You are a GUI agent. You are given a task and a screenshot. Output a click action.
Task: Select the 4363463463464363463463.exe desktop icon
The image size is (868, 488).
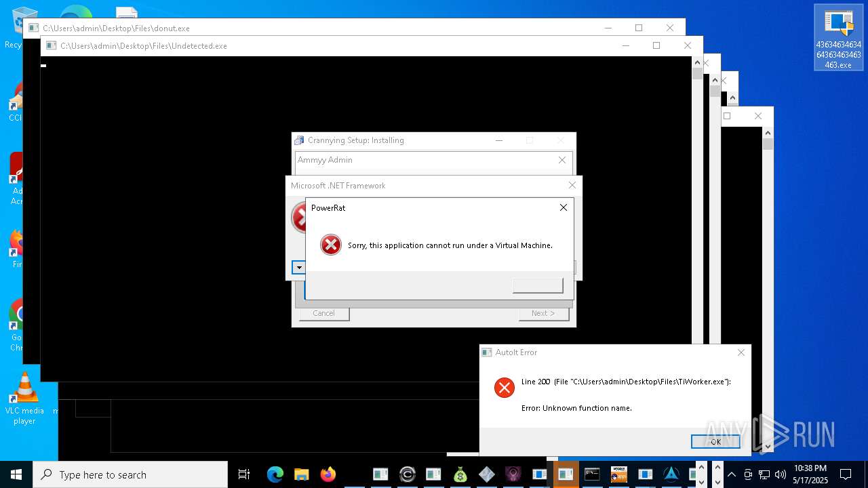(839, 37)
